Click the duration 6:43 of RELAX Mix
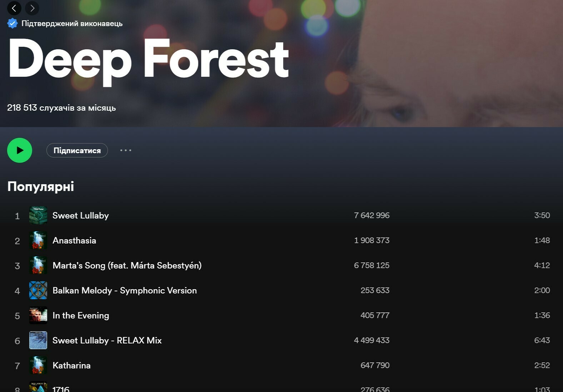This screenshot has width=563, height=392. (x=542, y=340)
